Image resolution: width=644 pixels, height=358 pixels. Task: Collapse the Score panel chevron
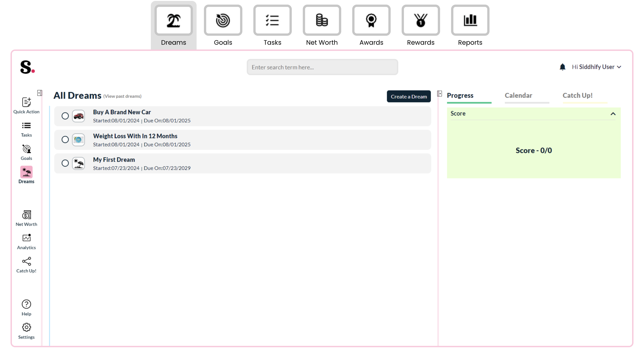(613, 114)
